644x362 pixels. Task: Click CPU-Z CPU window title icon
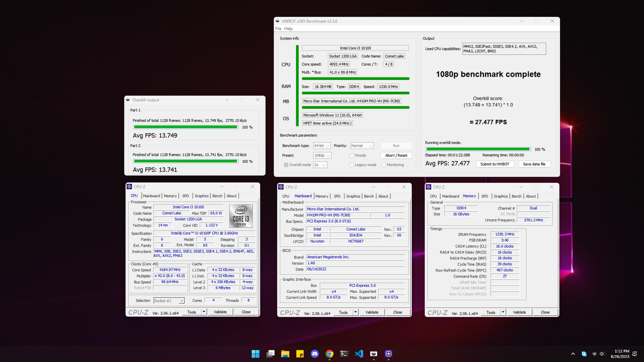(x=129, y=187)
